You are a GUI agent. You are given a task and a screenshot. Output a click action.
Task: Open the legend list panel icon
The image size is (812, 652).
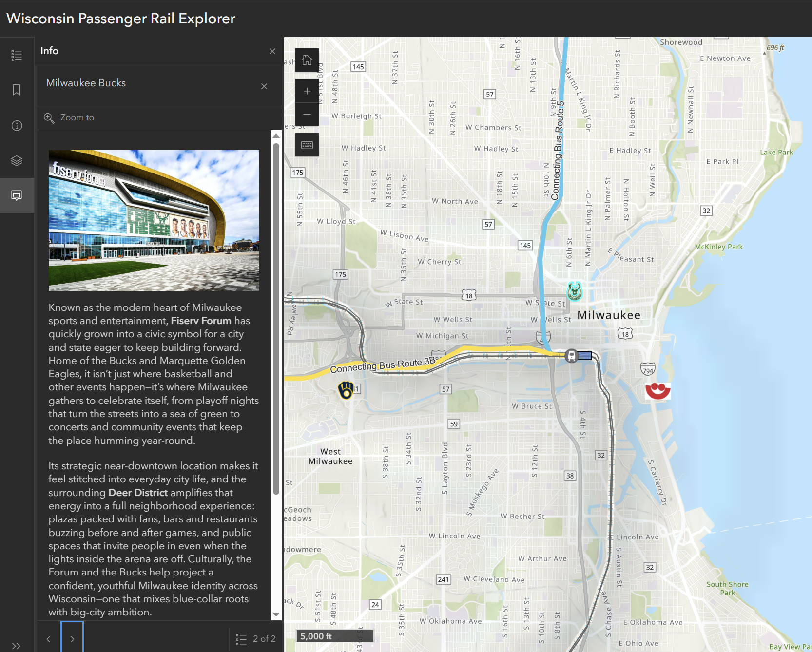coord(17,55)
